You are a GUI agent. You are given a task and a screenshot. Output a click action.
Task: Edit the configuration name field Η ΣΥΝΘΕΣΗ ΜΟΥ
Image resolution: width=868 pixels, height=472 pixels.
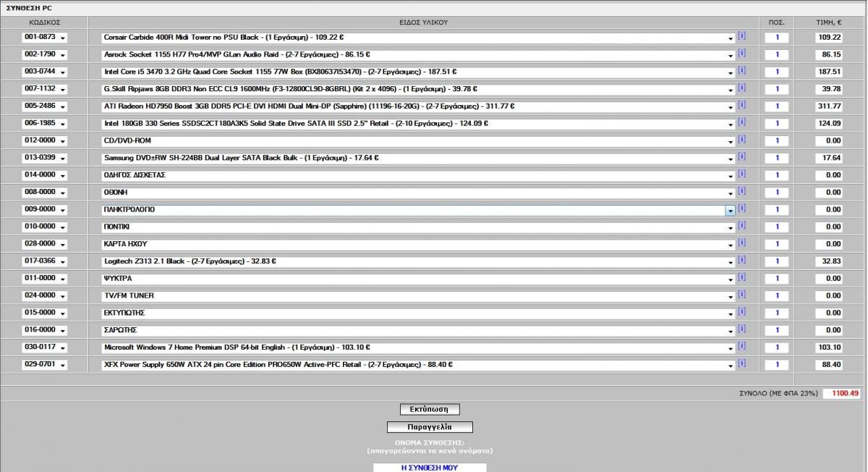tap(430, 468)
